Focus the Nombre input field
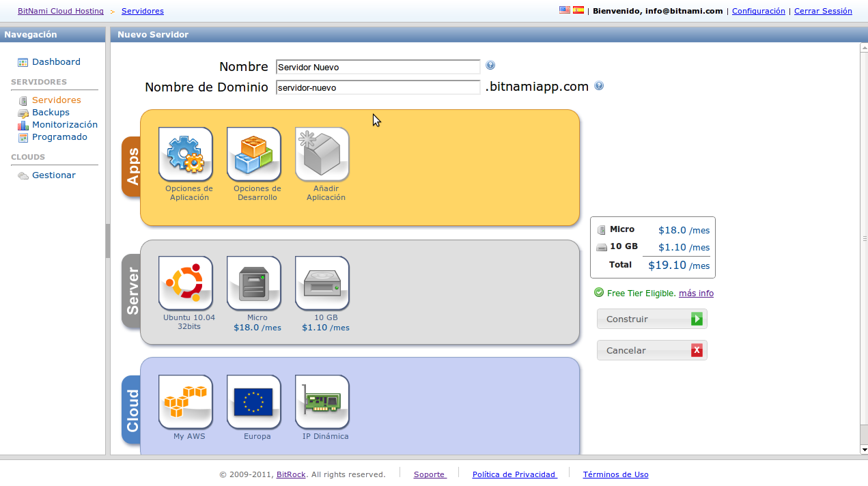 [378, 67]
